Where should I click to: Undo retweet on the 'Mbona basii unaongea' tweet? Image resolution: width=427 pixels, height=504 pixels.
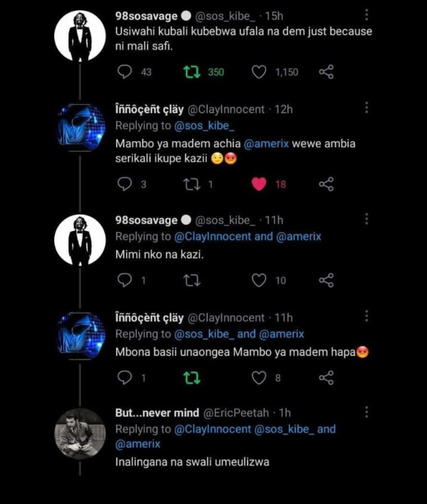coord(193,378)
